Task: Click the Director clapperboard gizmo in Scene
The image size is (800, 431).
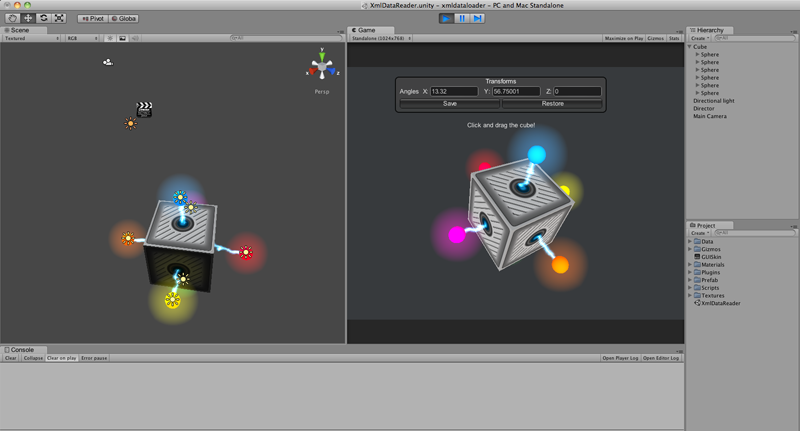Action: click(x=144, y=109)
